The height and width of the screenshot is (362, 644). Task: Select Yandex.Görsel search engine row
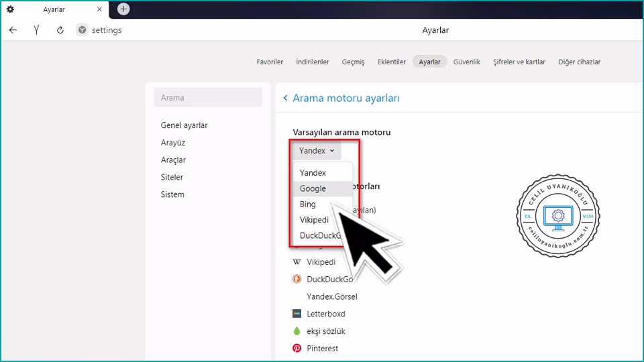(332, 296)
